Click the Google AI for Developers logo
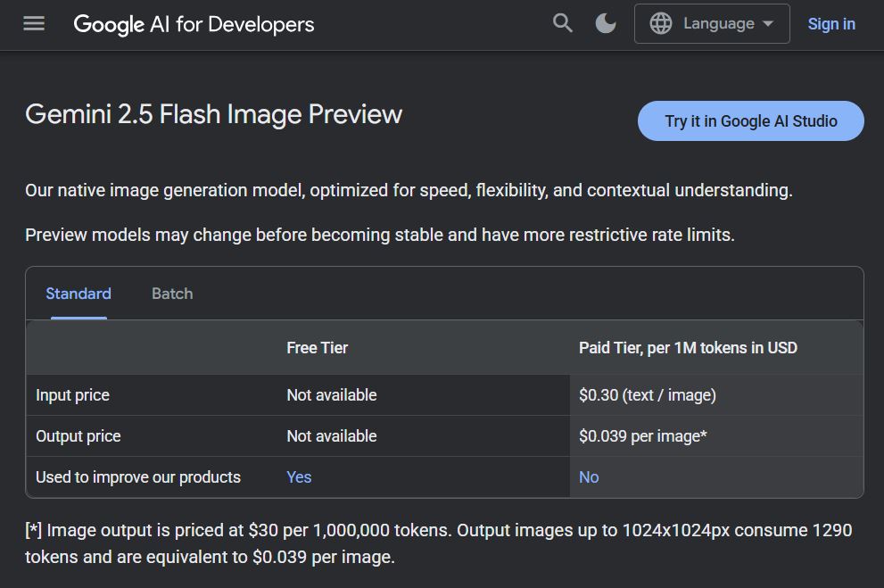This screenshot has height=588, width=884. tap(194, 24)
